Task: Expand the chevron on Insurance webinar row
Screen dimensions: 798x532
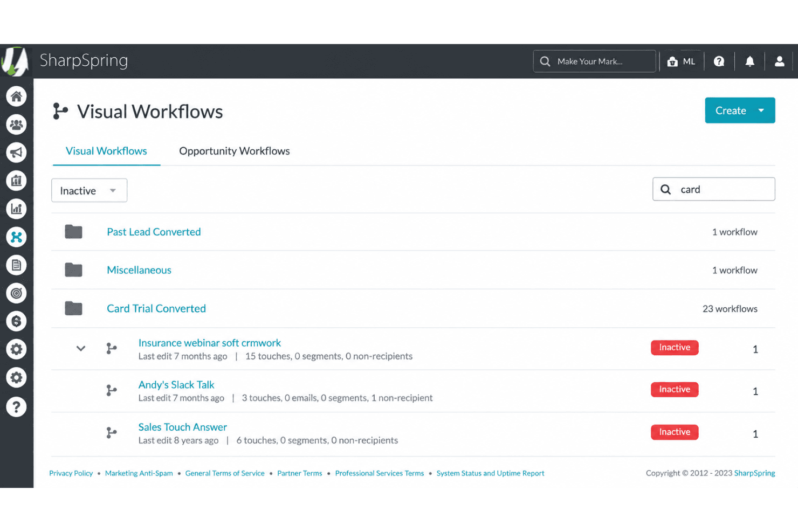Action: [81, 348]
